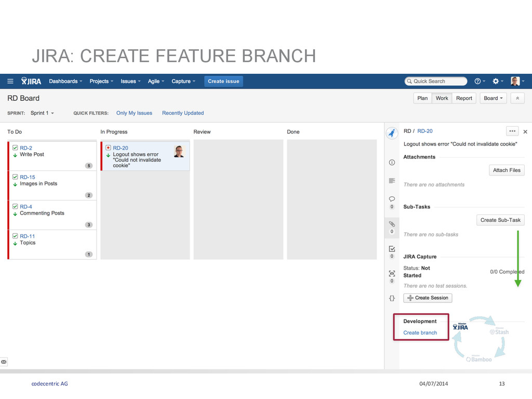Focus the Quick Search field
This screenshot has height=399, width=532.
(x=436, y=81)
